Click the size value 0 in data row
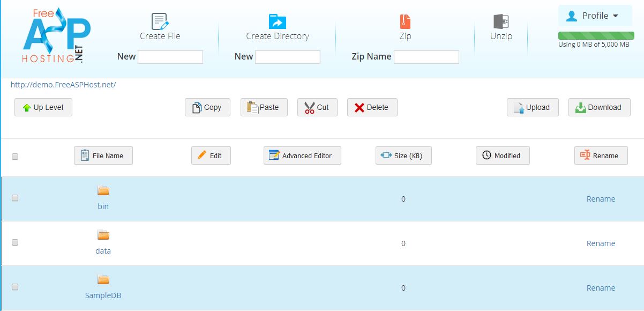 (403, 243)
